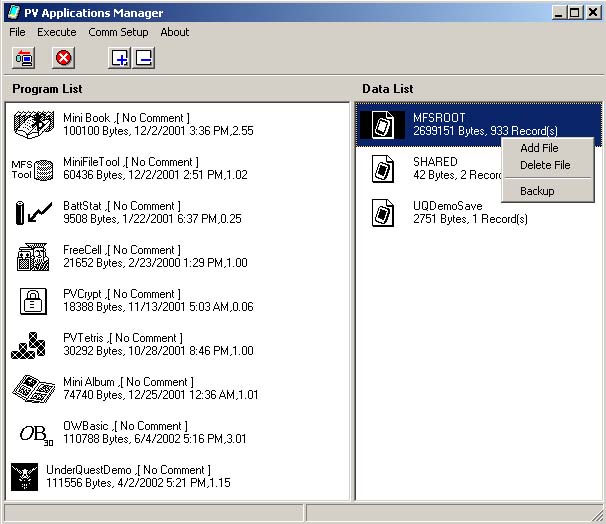Select 'PVTetris ,[ No Comment ]' entry text

point(123,338)
